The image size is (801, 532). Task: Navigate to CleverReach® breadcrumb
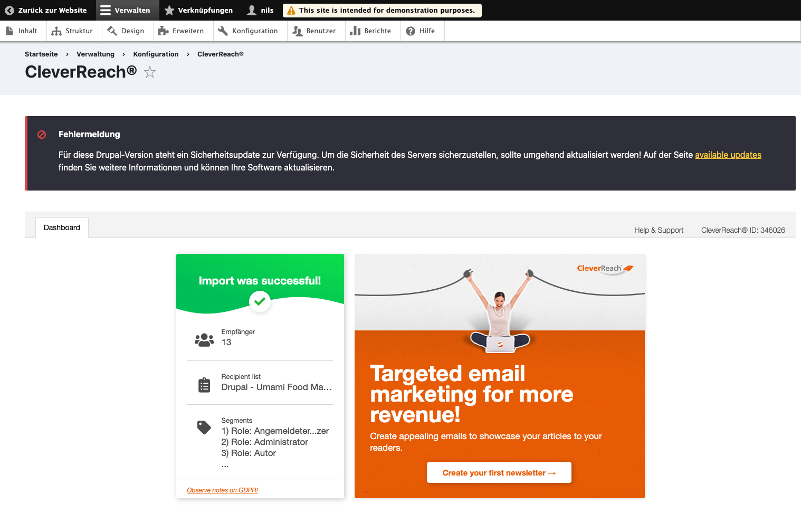[221, 54]
